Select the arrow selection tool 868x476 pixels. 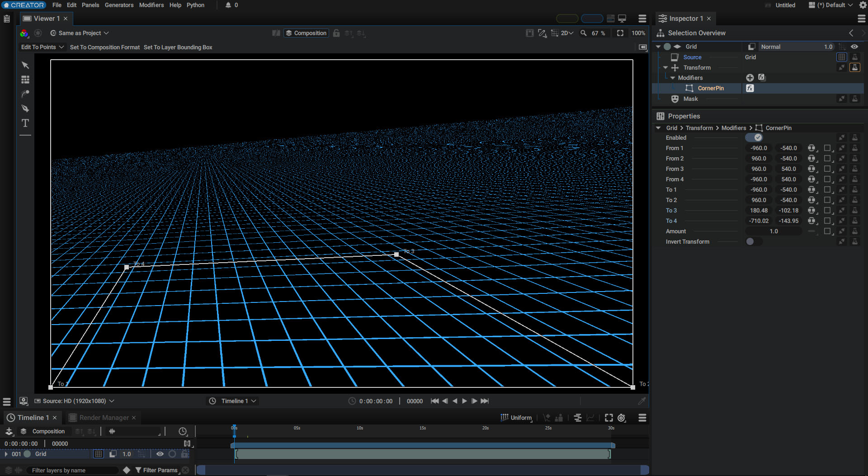pyautogui.click(x=25, y=65)
